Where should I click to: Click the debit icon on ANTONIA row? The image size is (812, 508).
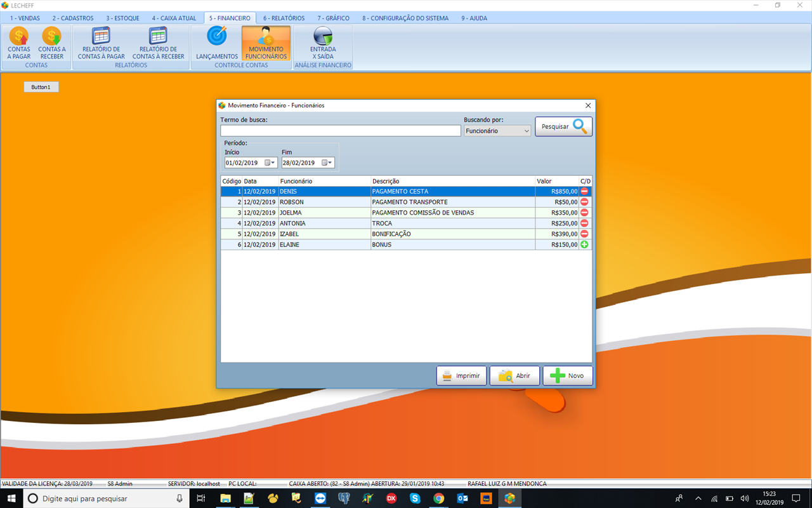[x=584, y=224]
